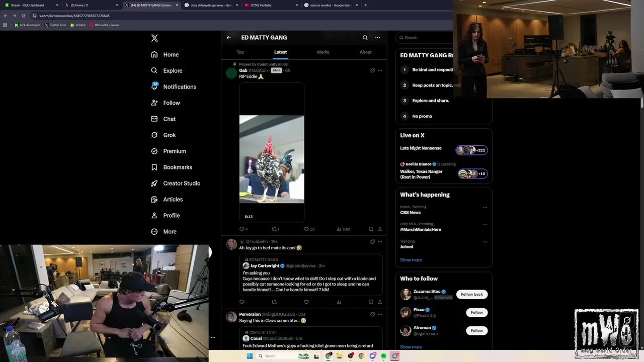
Task: Show more under What's happening
Action: (x=411, y=260)
